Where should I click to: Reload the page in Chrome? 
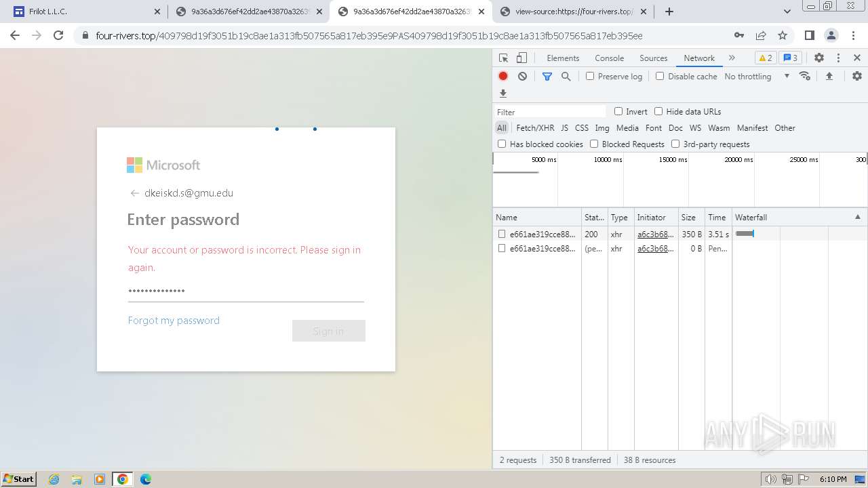pos(58,35)
